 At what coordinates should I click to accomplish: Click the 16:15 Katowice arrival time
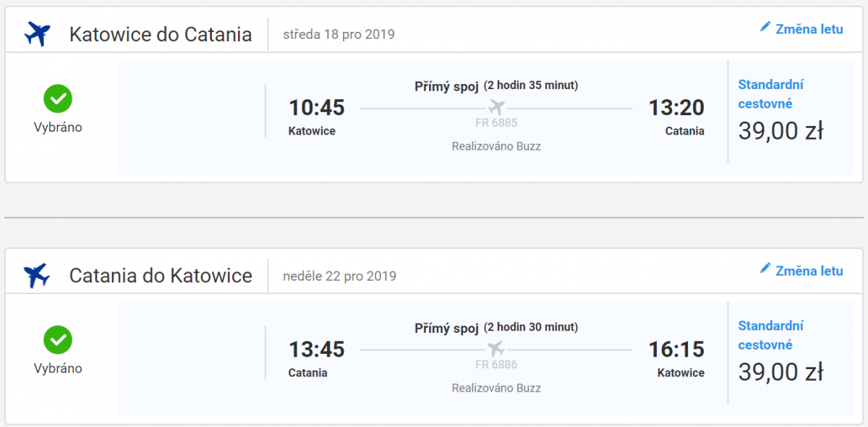click(x=676, y=349)
